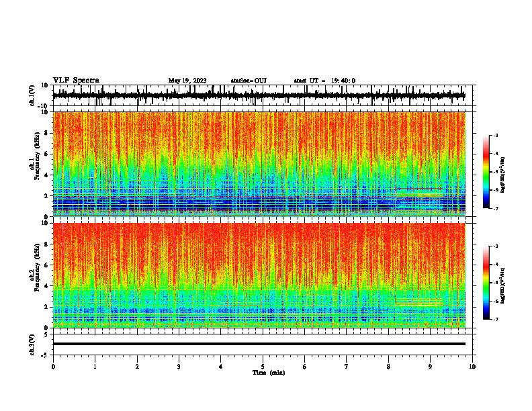This screenshot has height=411, width=532.
Task: Click the "8" kHz tick on ch.1 frequency axis
Action: point(46,133)
